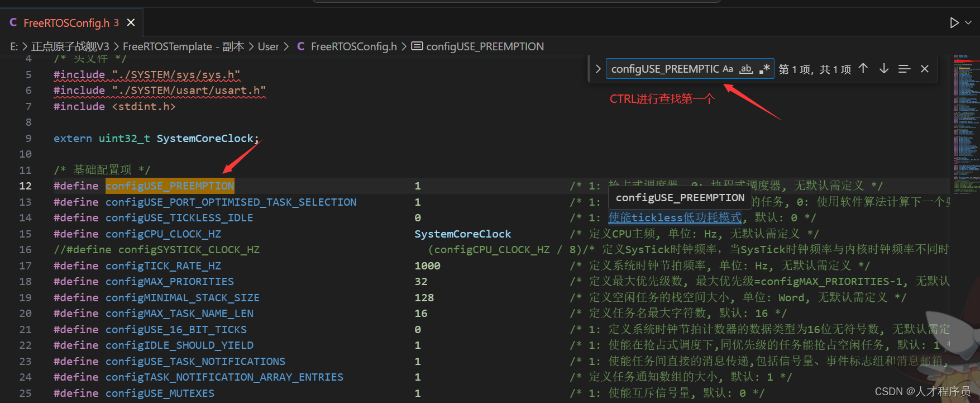Image resolution: width=980 pixels, height=403 pixels.
Task: Click line number 12 in the gutter
Action: tap(26, 186)
